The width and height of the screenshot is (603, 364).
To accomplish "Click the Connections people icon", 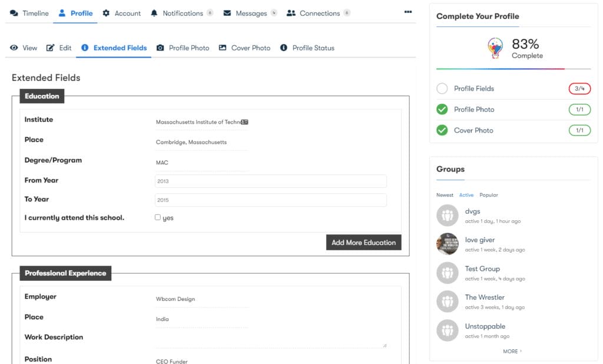I will pos(291,13).
